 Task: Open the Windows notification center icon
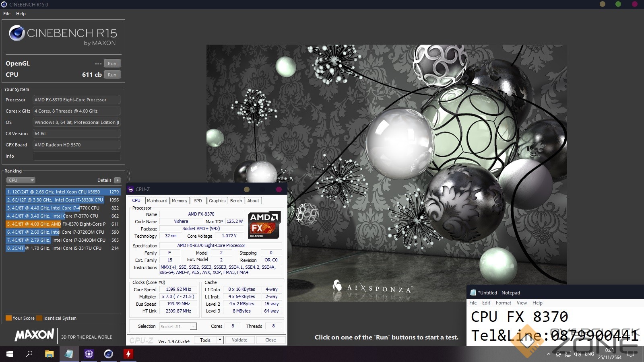(x=631, y=354)
